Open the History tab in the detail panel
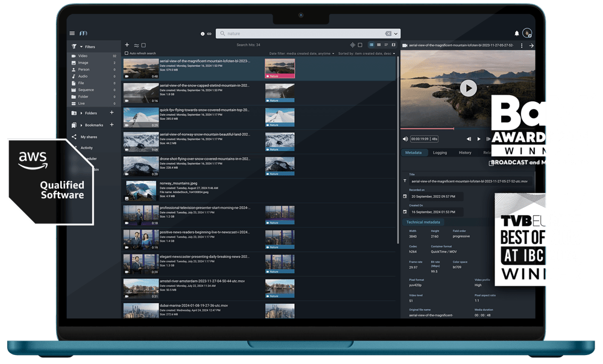 (466, 152)
